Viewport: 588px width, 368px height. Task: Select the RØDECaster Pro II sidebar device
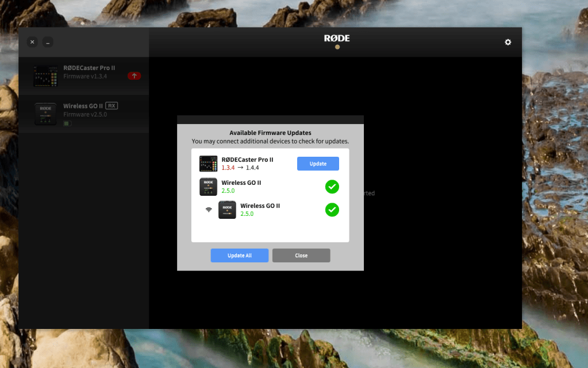[x=83, y=76]
